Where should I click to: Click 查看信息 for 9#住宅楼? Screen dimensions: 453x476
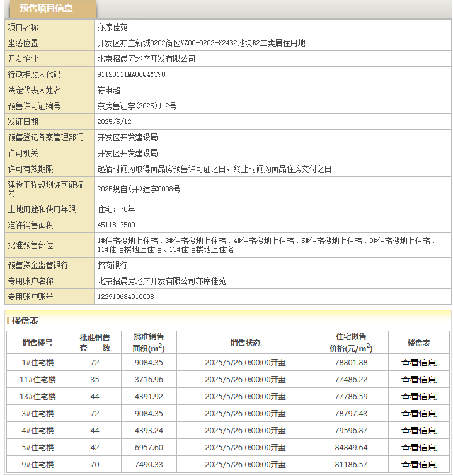418,465
